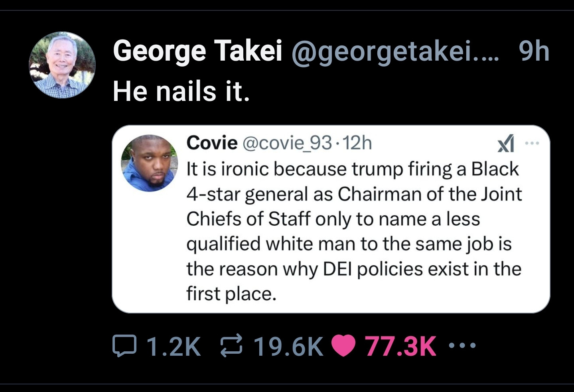Click the 9h timestamp on the tweet
The width and height of the screenshot is (574, 392).
pyautogui.click(x=534, y=51)
